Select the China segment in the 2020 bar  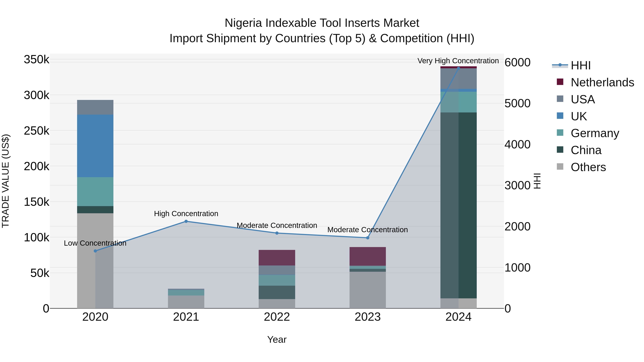[95, 210]
